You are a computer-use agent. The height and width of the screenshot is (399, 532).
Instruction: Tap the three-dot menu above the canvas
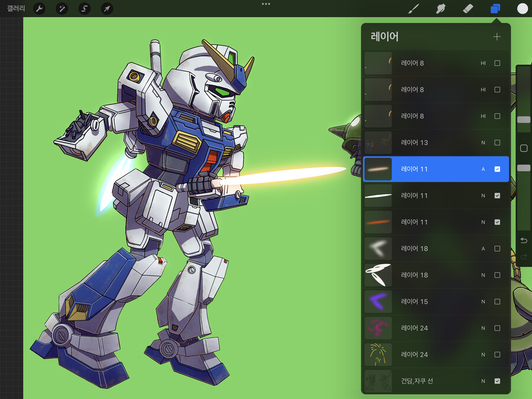266,4
